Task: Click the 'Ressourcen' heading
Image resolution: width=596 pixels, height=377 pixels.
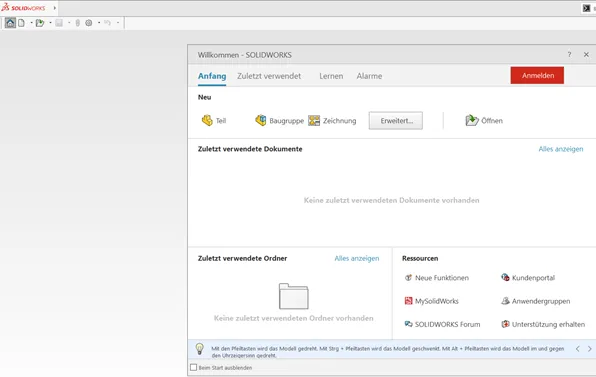Action: pos(420,258)
